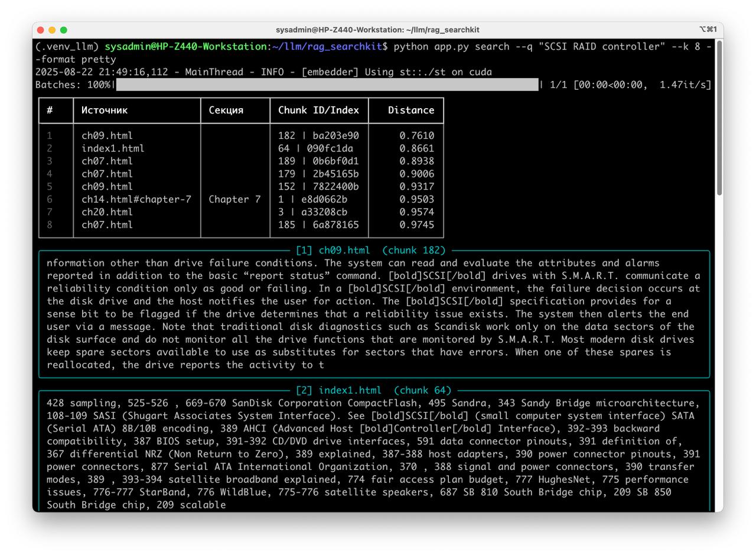Click chunk ID 182 | ba203e90

(318, 135)
